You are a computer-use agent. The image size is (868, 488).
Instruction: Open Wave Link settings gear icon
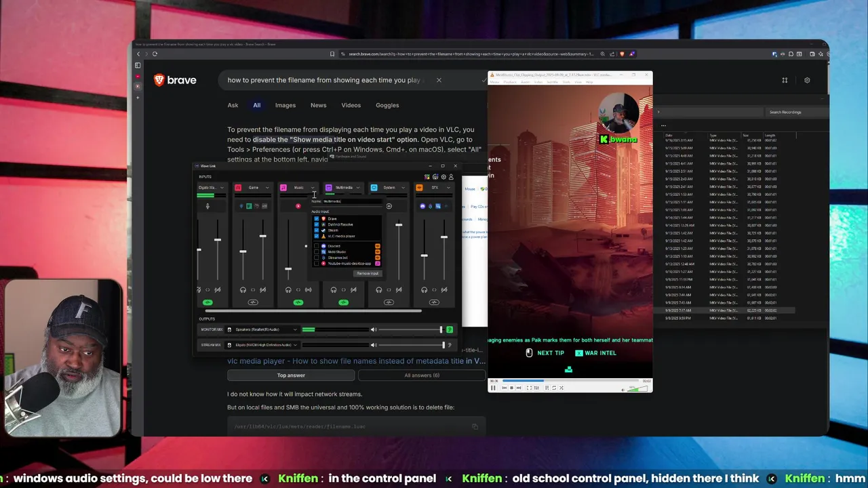click(x=443, y=177)
